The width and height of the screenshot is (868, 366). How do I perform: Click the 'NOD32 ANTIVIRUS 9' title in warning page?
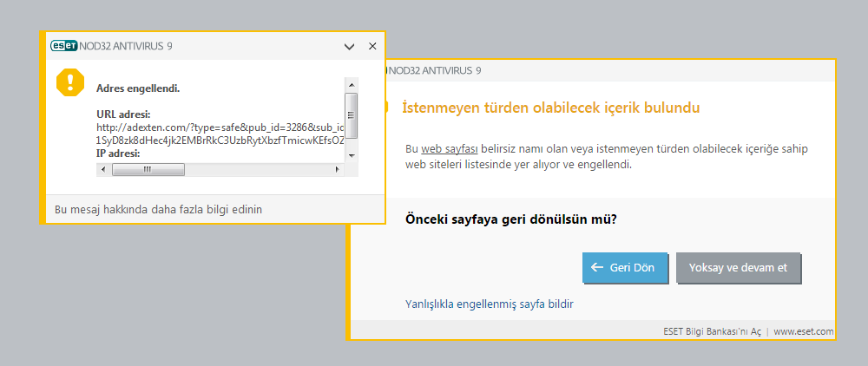[x=435, y=71]
